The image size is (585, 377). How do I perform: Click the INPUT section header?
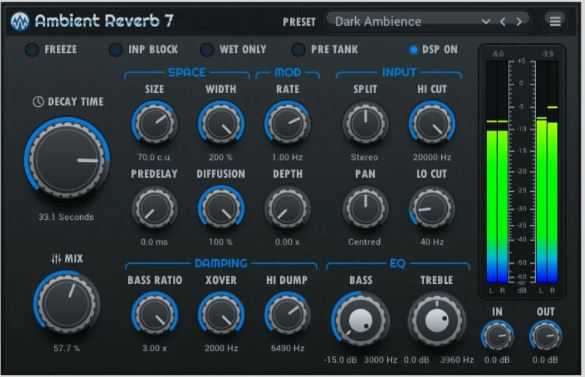399,72
